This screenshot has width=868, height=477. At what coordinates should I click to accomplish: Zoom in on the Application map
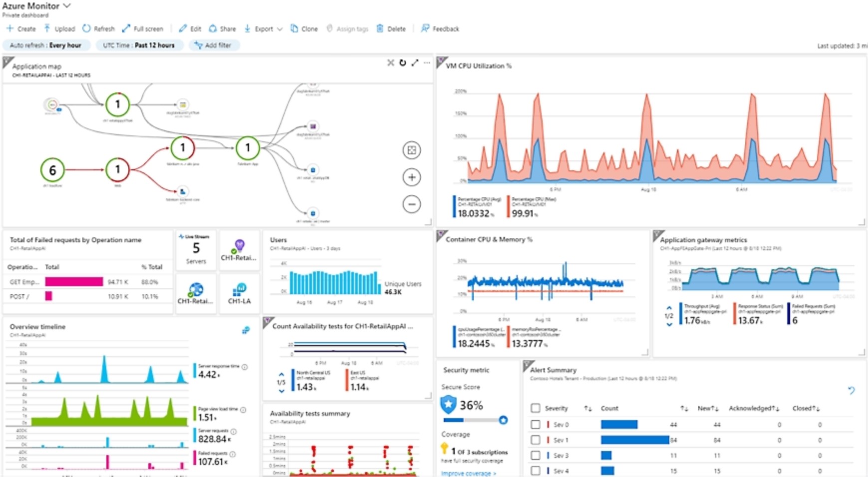[412, 177]
